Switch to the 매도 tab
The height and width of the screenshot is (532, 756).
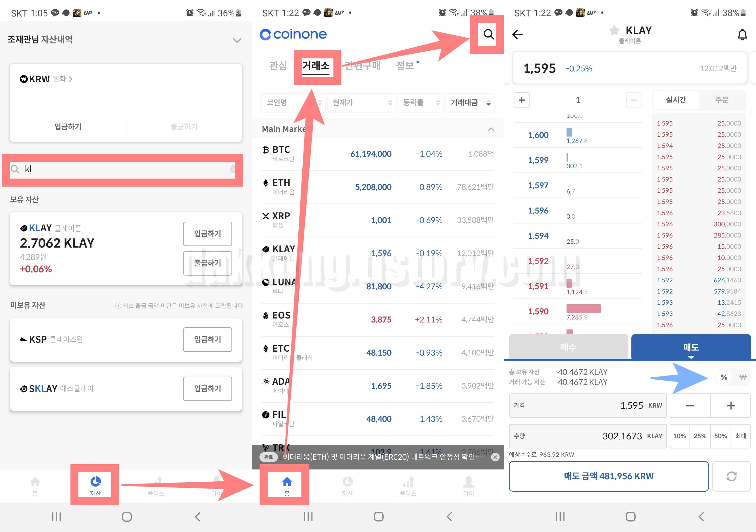pos(691,347)
